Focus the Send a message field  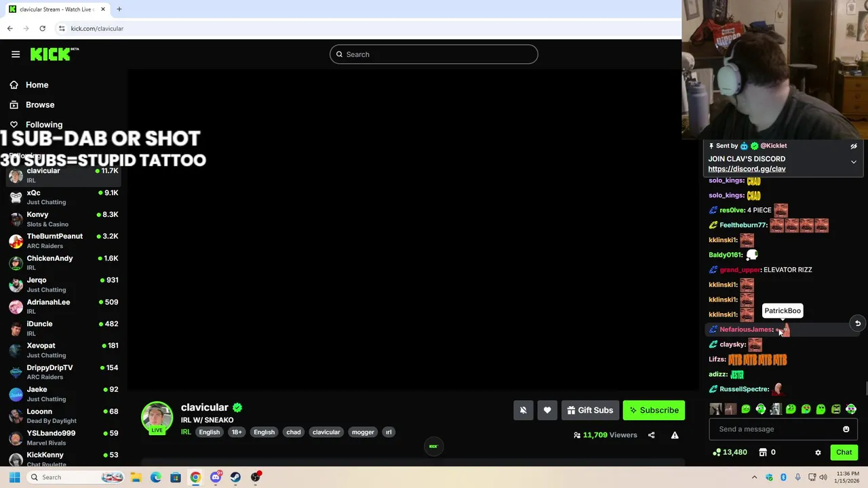(x=783, y=429)
